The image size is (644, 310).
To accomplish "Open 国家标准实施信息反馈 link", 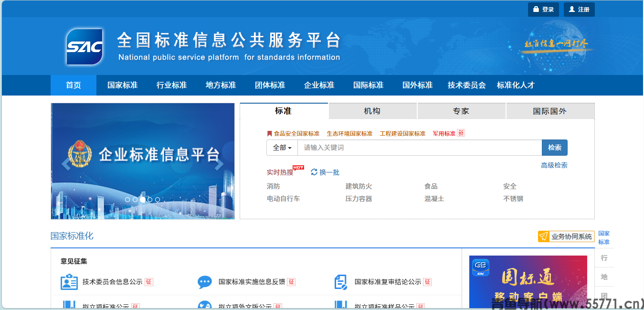I will (x=252, y=282).
